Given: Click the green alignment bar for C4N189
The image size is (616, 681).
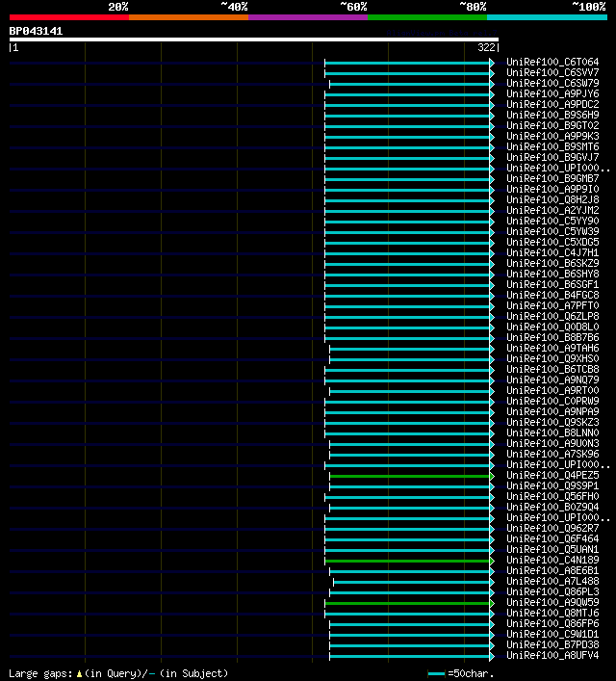Looking at the screenshot, I should (407, 562).
